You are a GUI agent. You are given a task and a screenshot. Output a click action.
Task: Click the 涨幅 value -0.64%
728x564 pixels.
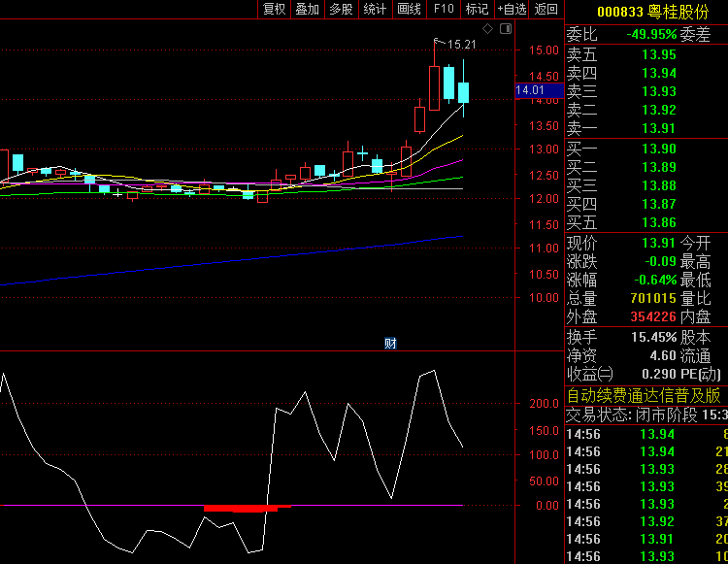[x=655, y=280]
